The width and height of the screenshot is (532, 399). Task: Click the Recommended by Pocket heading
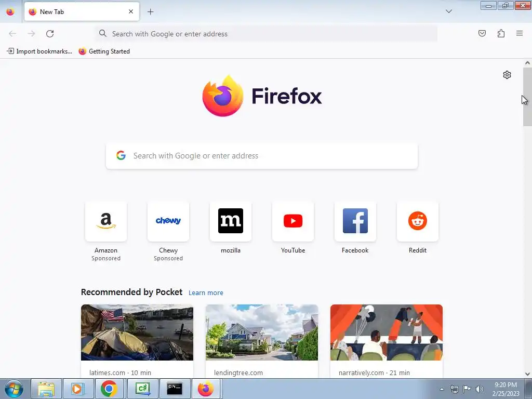click(x=131, y=292)
